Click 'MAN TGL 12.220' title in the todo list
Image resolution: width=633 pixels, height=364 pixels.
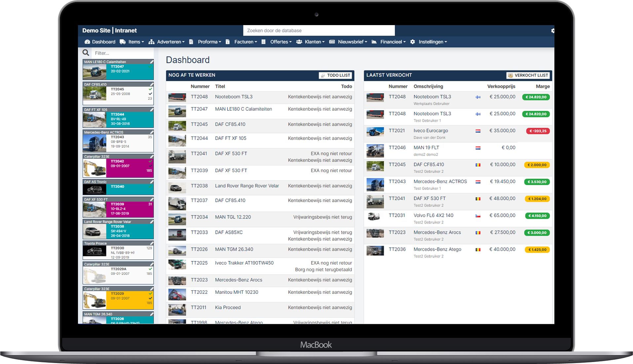coord(233,217)
